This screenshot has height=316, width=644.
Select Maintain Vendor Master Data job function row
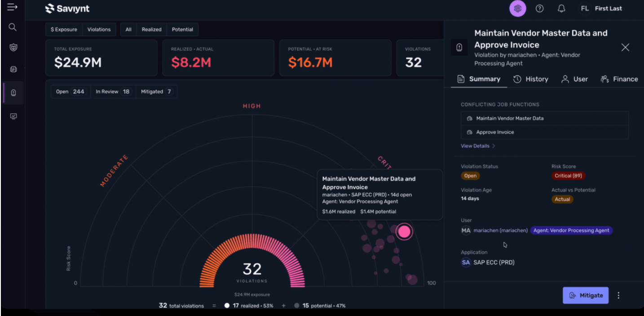click(x=545, y=118)
